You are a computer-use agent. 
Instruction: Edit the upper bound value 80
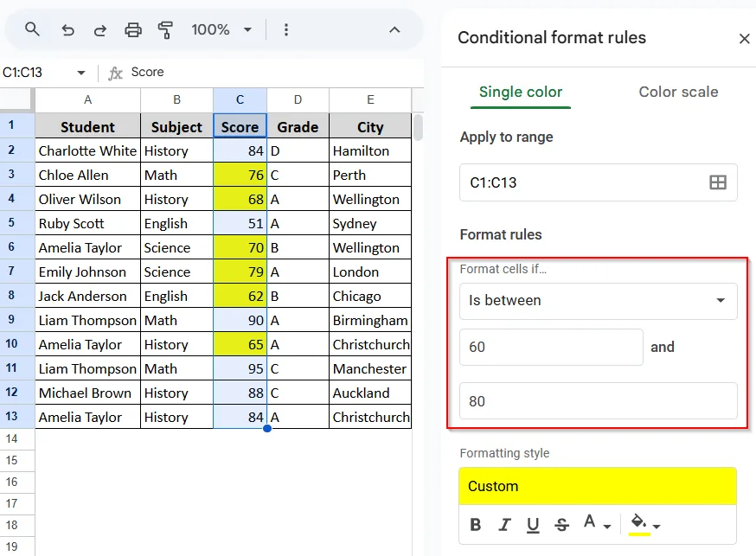599,401
